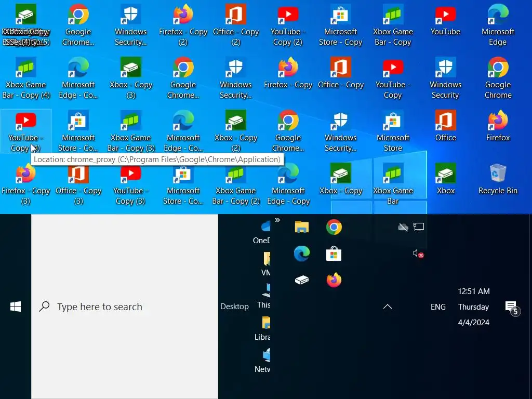Select the Xbox - Copy shortcut

click(x=341, y=179)
